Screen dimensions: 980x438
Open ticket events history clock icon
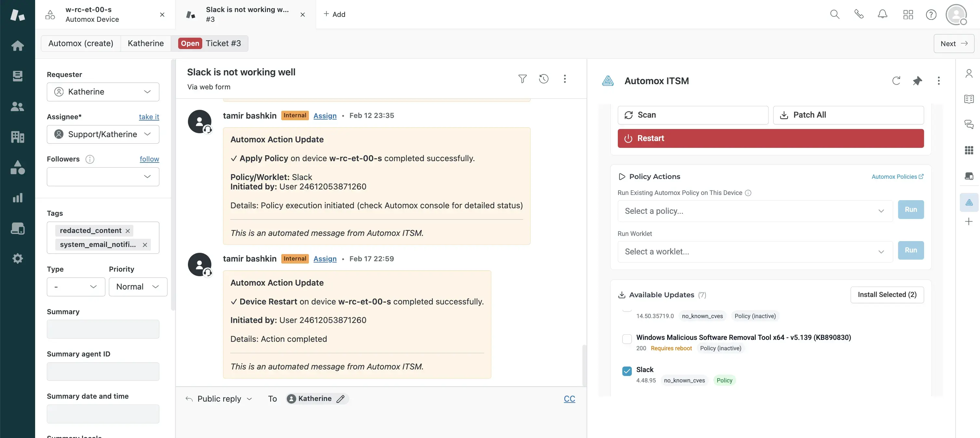click(544, 79)
